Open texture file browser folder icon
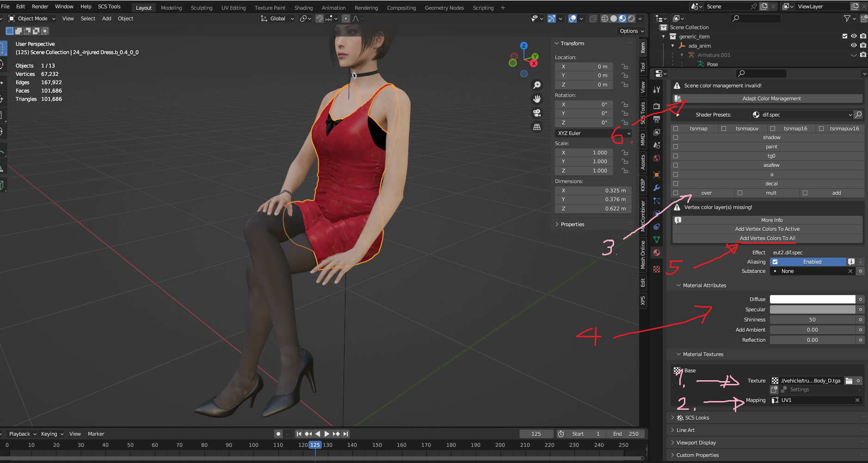 849,381
